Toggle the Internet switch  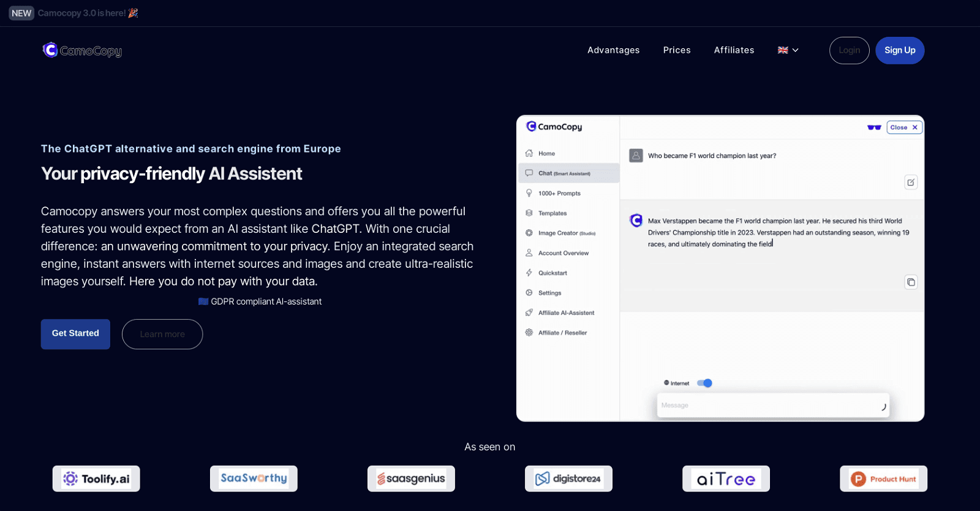[x=704, y=383]
